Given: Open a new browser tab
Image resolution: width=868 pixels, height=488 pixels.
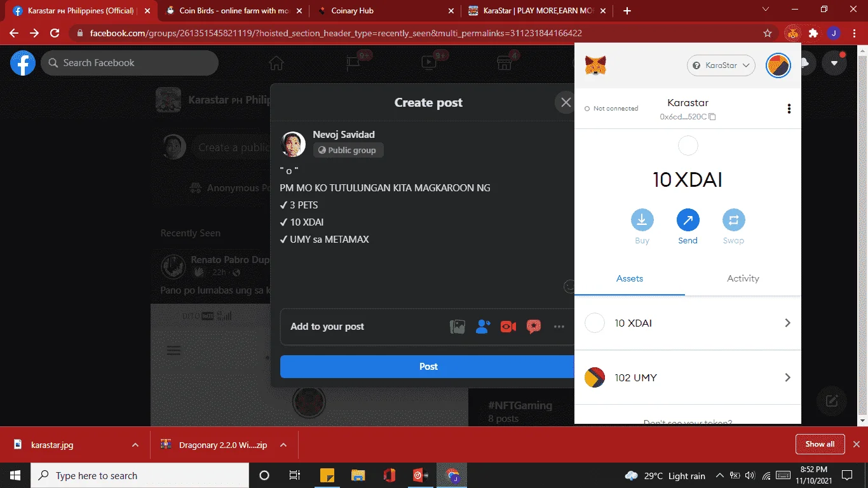Looking at the screenshot, I should pos(627,11).
